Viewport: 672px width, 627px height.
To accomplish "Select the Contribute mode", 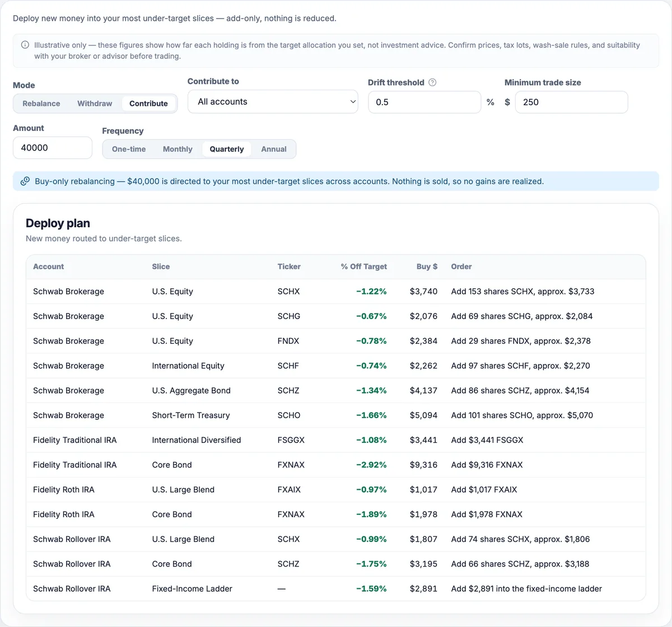I will 148,104.
